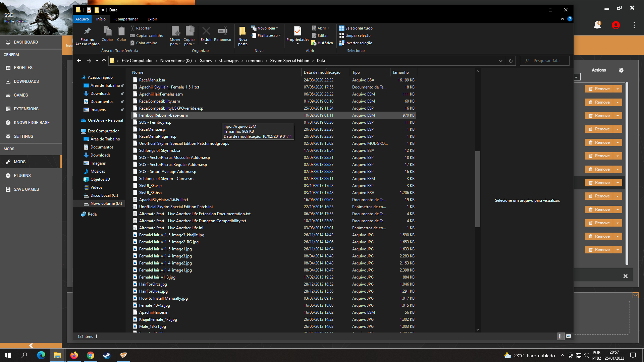This screenshot has width=644, height=362.
Task: Click Inverter seleção
Action: tap(356, 43)
